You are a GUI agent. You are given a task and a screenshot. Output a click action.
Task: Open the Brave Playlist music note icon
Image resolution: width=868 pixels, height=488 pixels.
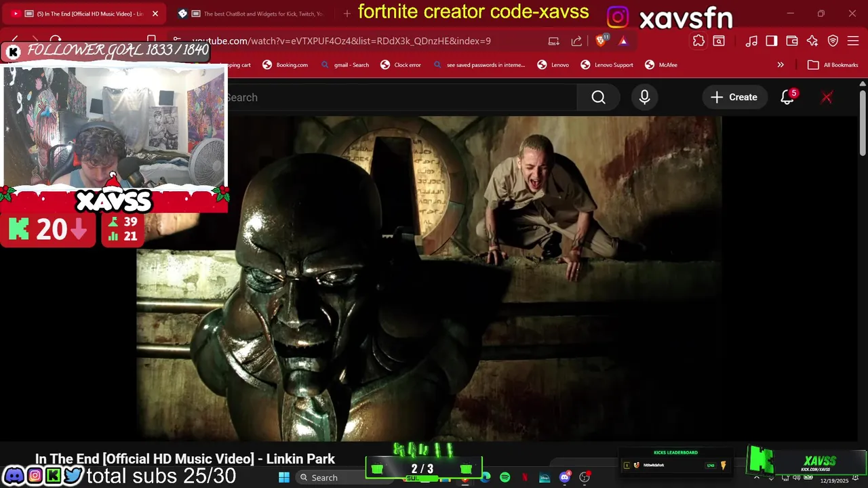[x=751, y=41]
